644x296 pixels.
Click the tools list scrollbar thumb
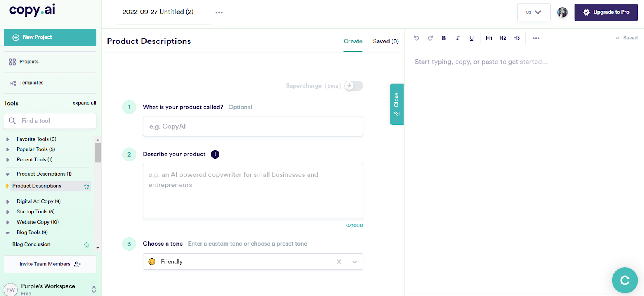[98, 153]
